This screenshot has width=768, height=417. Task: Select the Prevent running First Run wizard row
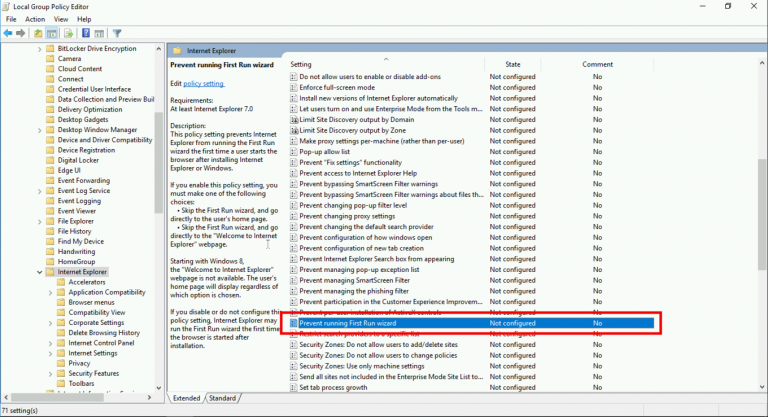coord(472,323)
